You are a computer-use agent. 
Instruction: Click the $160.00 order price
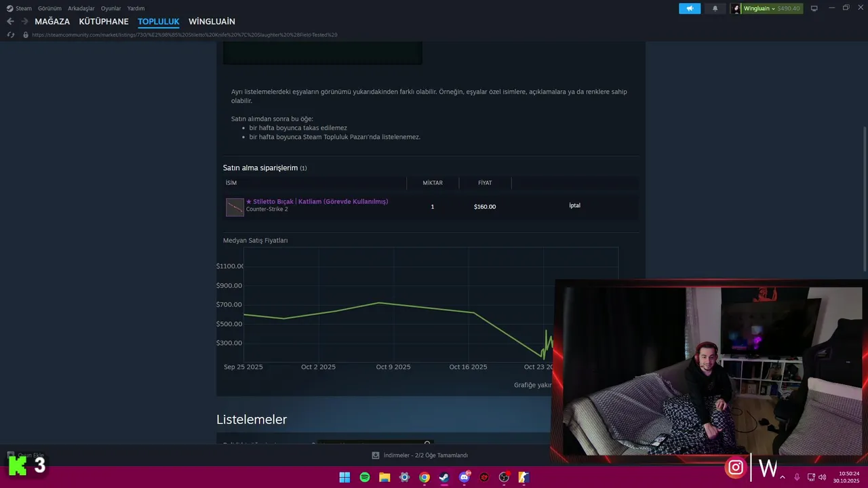tap(485, 207)
